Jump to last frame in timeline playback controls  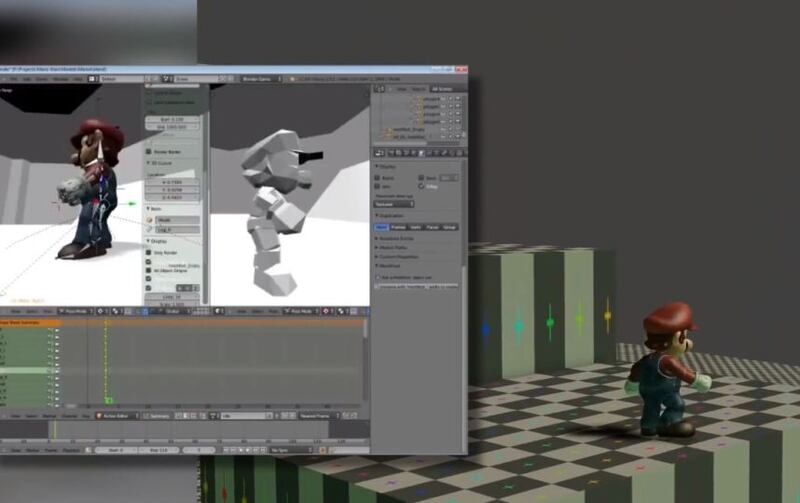click(x=263, y=450)
